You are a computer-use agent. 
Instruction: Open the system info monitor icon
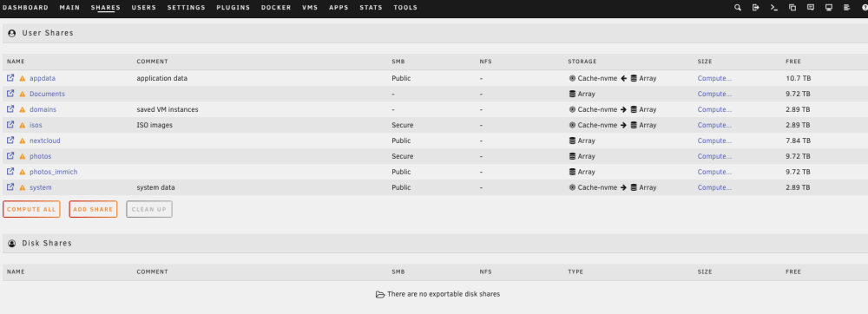click(829, 8)
